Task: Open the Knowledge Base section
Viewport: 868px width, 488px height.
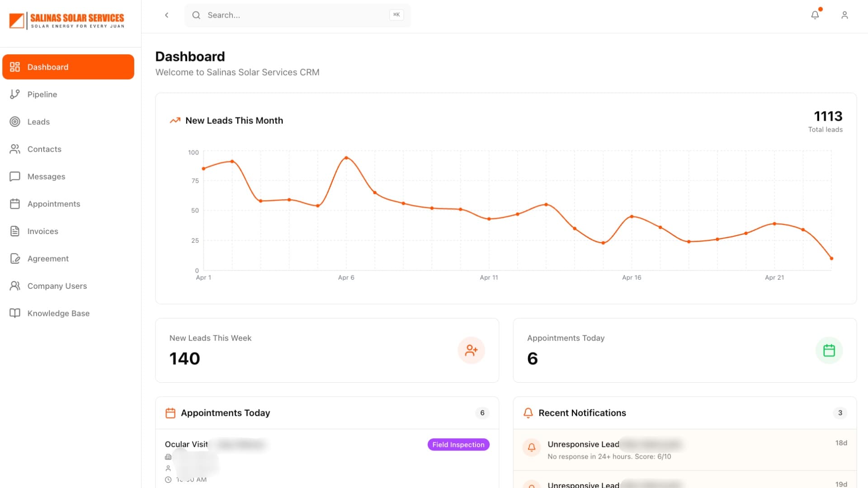Action: click(58, 314)
